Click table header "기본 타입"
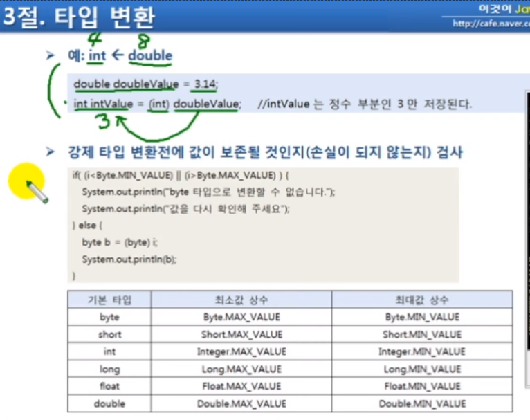 [x=109, y=300]
